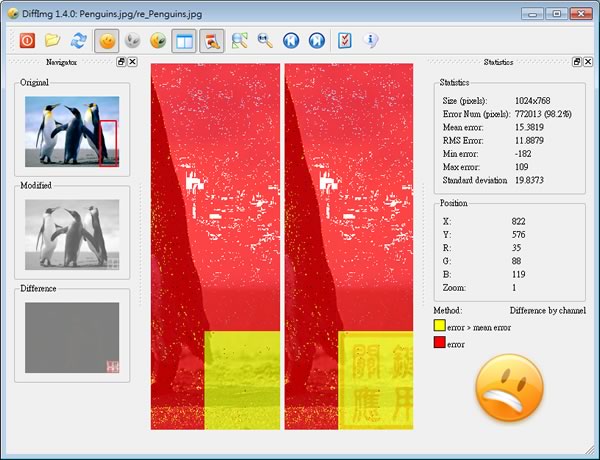
Task: Click the magnifier zoom icon
Action: (265, 41)
